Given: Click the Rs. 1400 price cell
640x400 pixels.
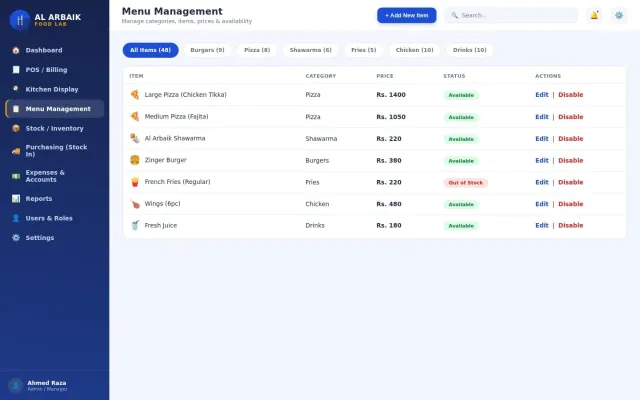Looking at the screenshot, I should 391,95.
